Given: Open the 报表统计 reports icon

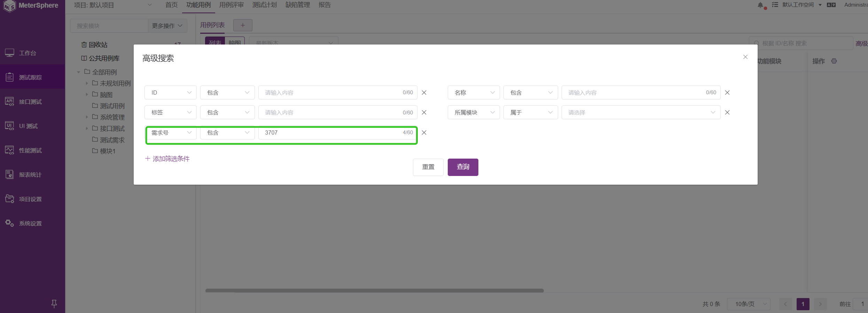Looking at the screenshot, I should pyautogui.click(x=9, y=174).
